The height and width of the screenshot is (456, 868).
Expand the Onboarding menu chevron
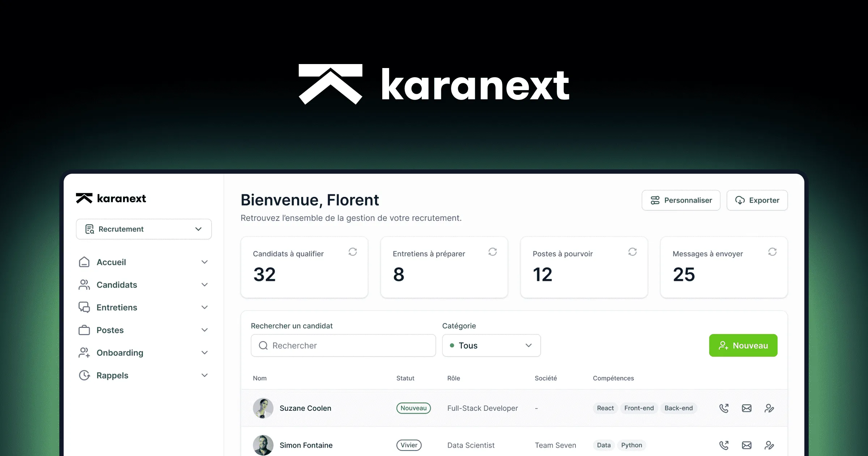(x=204, y=352)
